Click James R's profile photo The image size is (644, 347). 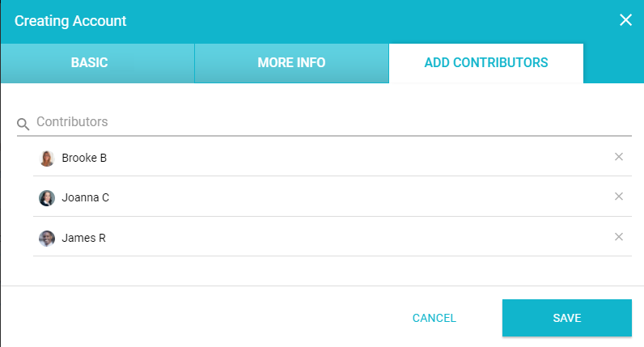click(x=47, y=238)
